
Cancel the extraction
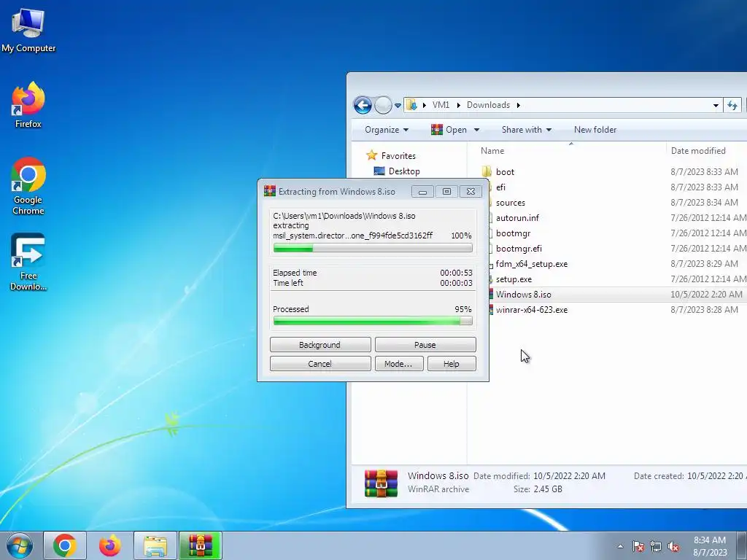pyautogui.click(x=320, y=363)
